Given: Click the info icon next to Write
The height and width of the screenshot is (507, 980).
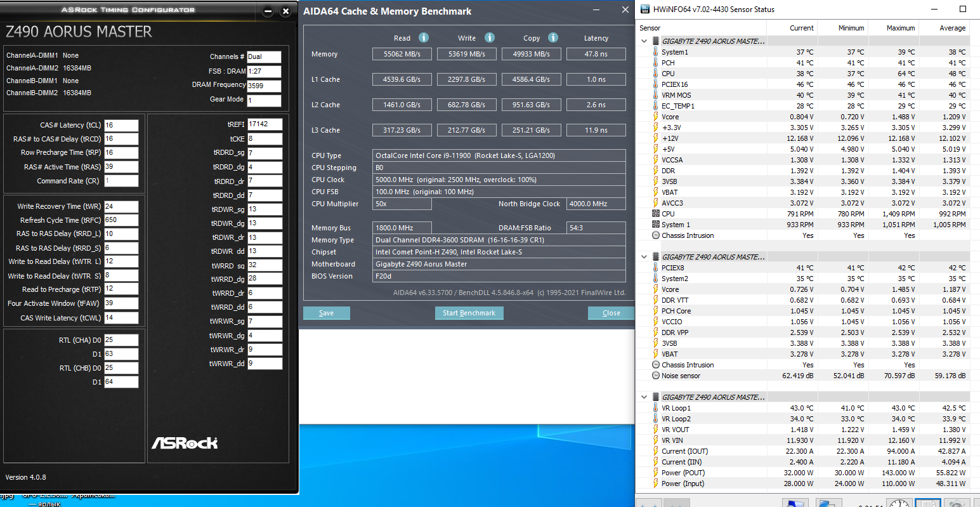Looking at the screenshot, I should click(490, 37).
